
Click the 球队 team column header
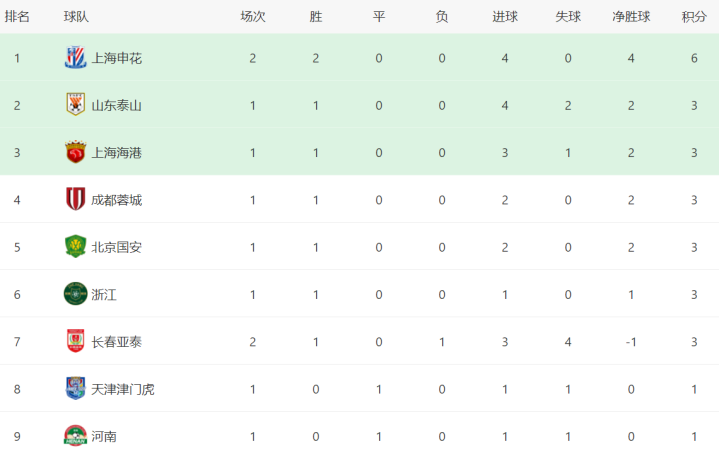[x=76, y=17]
